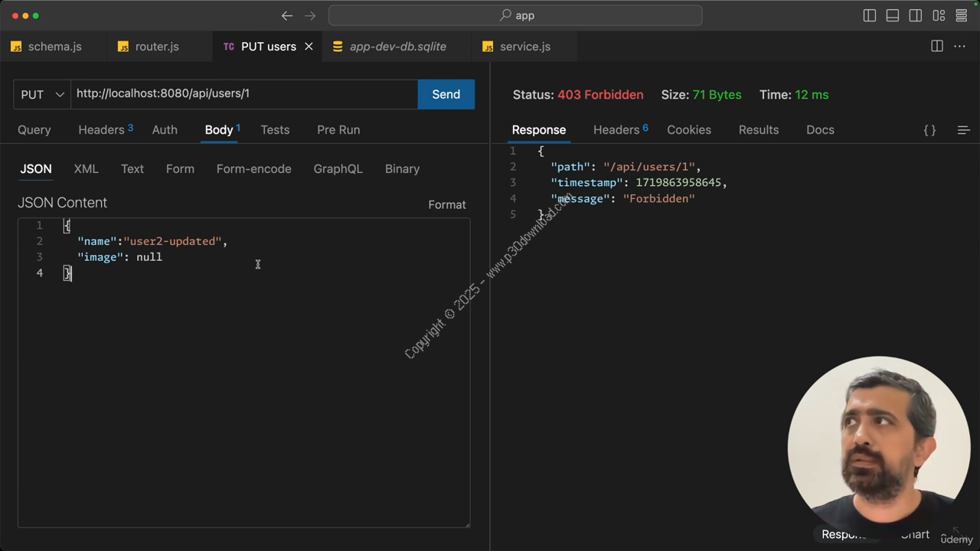Open the Cookies tab

[x=689, y=130]
